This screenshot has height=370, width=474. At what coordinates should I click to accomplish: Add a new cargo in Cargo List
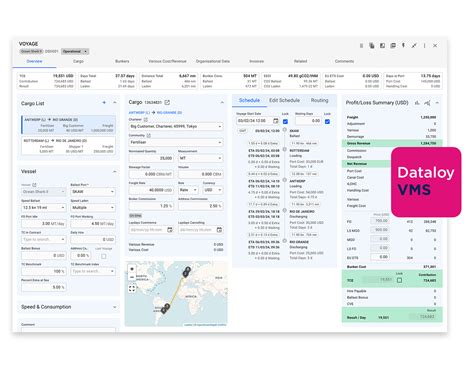(x=104, y=102)
